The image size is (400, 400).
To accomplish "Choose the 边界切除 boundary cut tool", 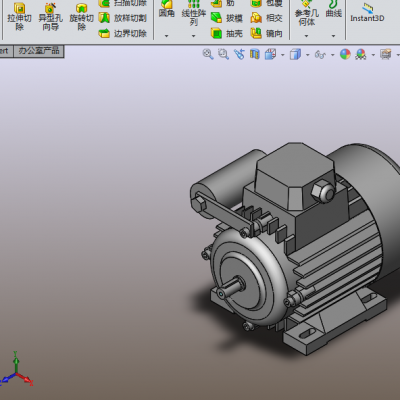I will click(123, 33).
